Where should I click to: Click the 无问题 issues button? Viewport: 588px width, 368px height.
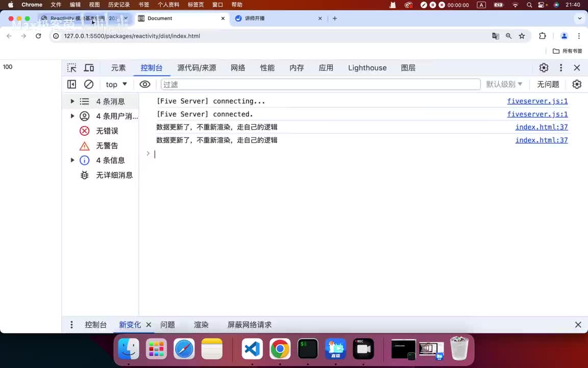(x=548, y=84)
